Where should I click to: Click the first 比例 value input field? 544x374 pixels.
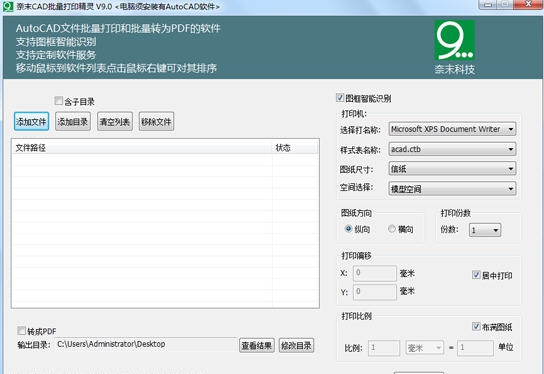384,347
